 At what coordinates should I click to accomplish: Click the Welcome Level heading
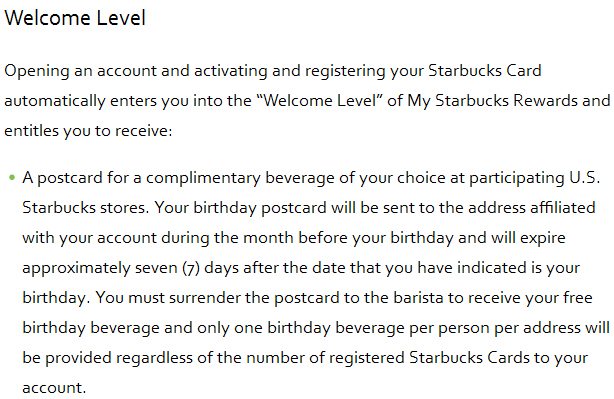[75, 18]
